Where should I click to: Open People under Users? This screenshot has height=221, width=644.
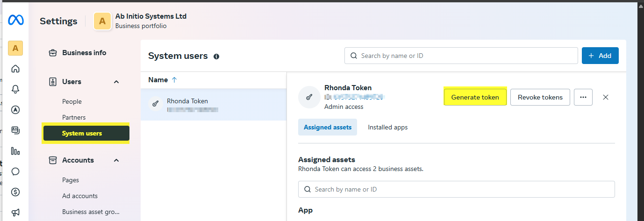point(72,101)
